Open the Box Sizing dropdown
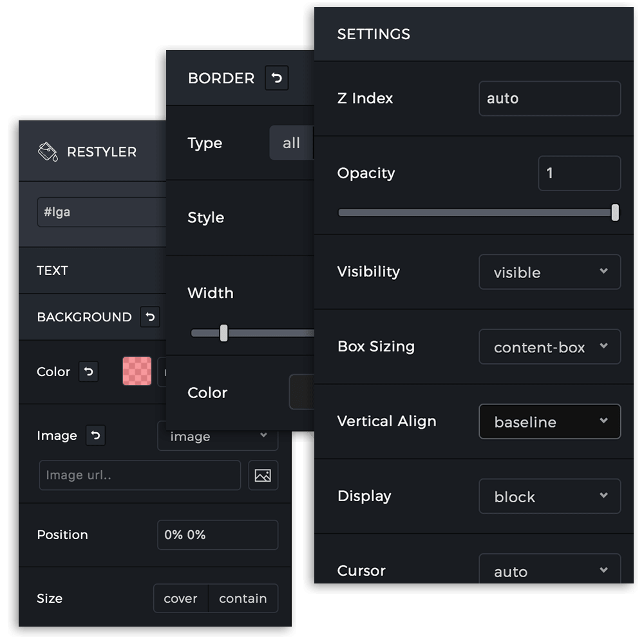This screenshot has width=644, height=644. (x=549, y=347)
